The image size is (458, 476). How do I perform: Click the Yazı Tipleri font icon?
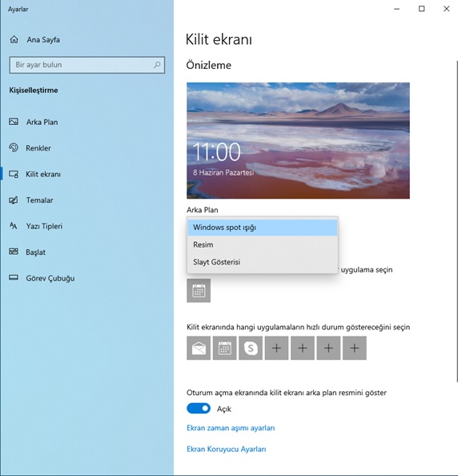coord(14,226)
